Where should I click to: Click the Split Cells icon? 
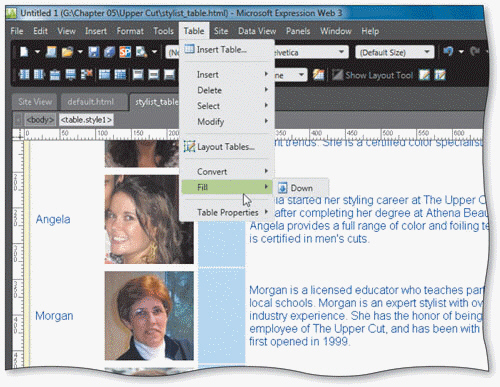pyautogui.click(x=120, y=74)
